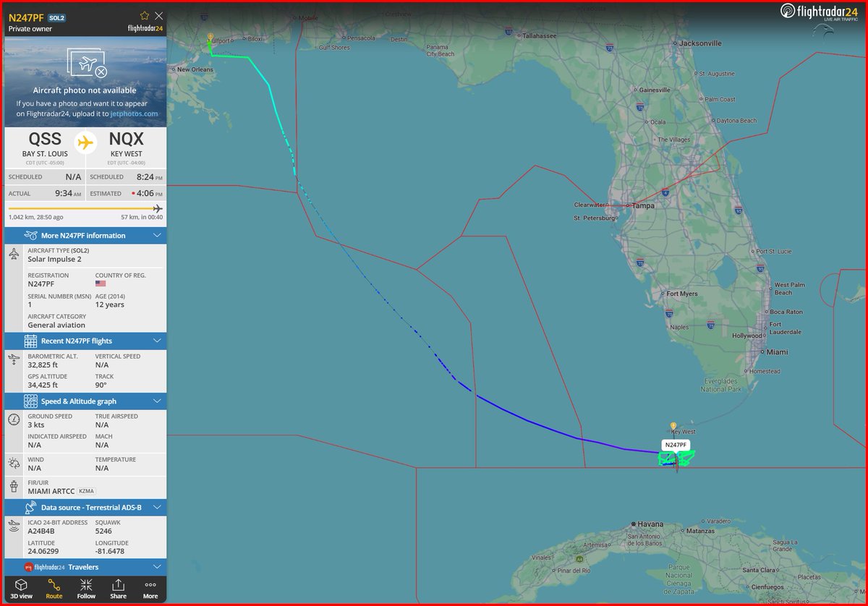
Task: Collapse Data source Terrestrial ADS-B section
Action: tap(85, 508)
